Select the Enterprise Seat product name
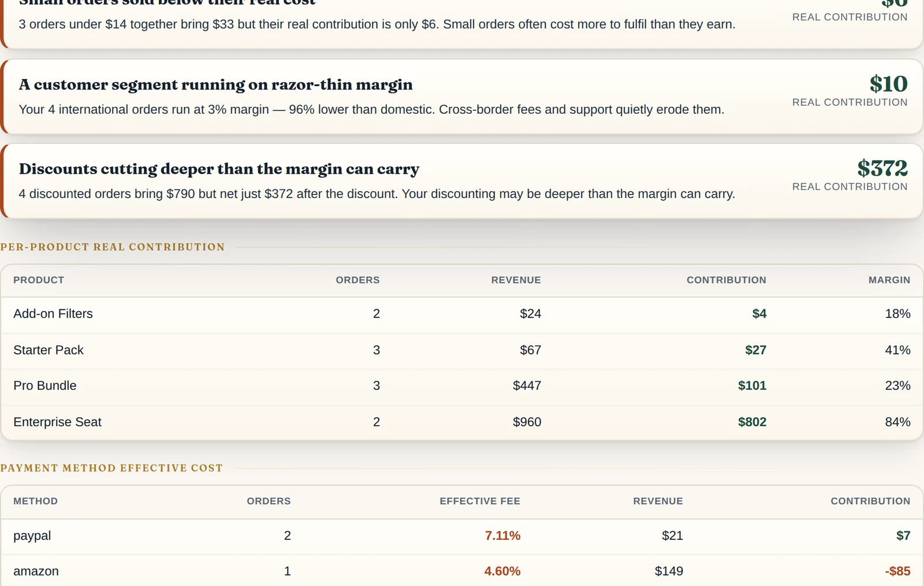This screenshot has width=924, height=586. pos(57,422)
